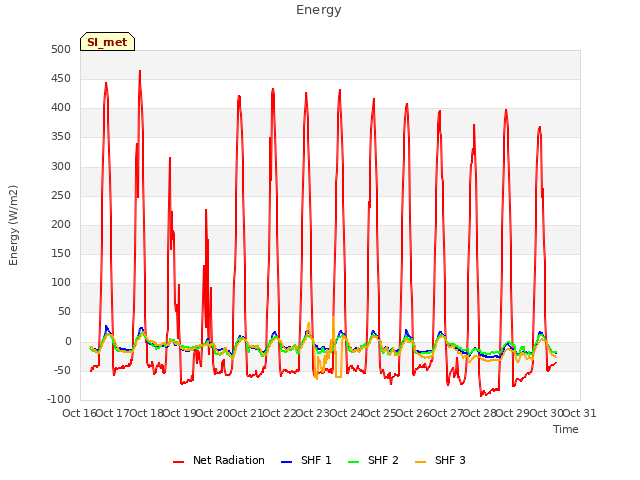This screenshot has width=640, height=480.
Task: Click the Oct 24 x-axis tick label
Action: coord(346,413)
